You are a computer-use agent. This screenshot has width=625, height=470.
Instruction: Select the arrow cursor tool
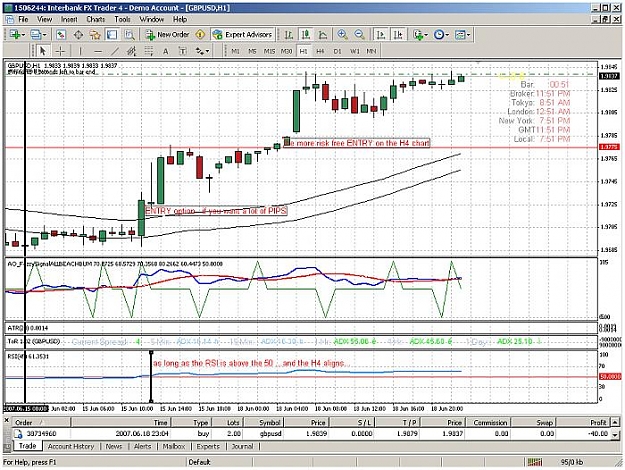tap(43, 51)
